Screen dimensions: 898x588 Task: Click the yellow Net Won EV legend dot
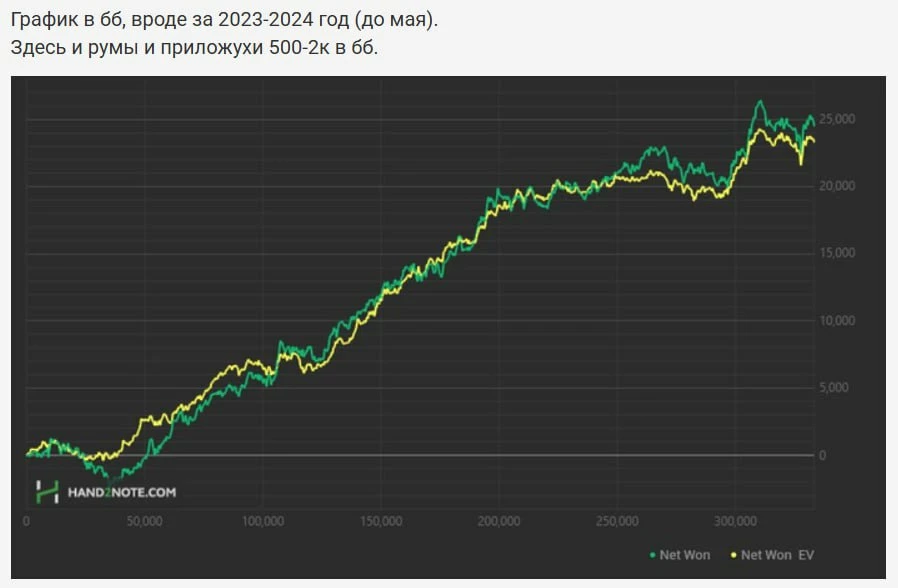[x=733, y=553]
